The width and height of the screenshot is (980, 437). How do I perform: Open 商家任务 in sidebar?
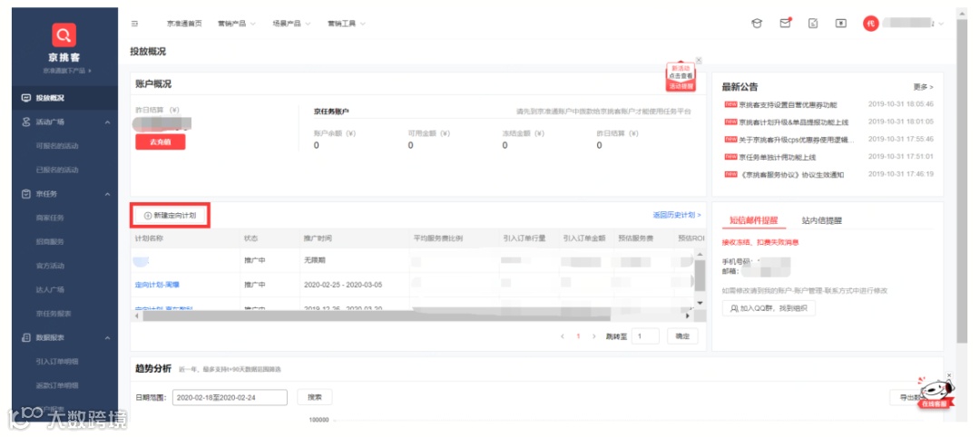pos(50,218)
